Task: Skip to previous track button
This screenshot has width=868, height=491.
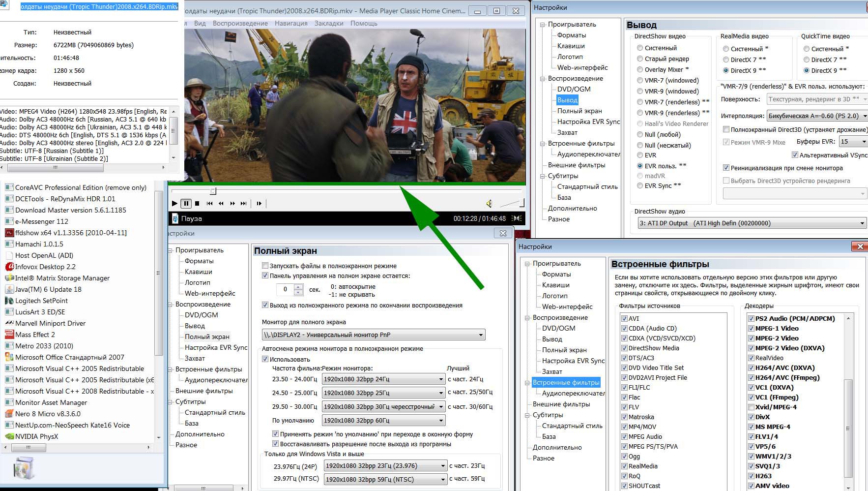Action: (210, 203)
